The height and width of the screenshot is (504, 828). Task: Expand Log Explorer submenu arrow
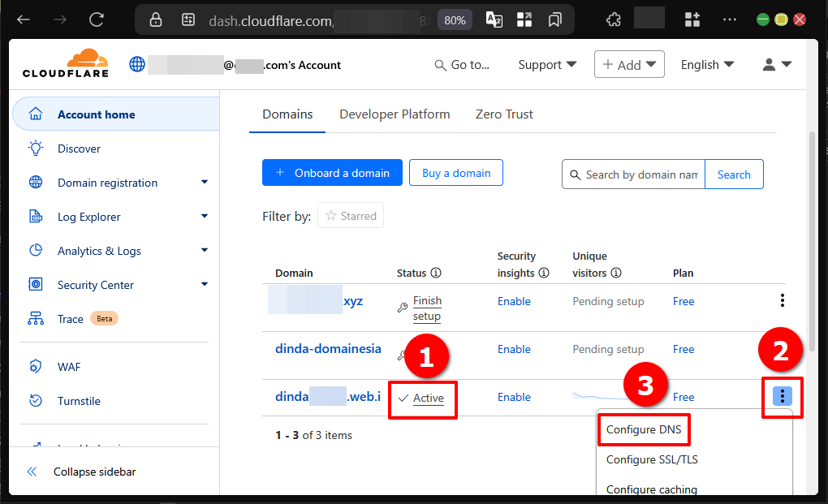click(205, 216)
